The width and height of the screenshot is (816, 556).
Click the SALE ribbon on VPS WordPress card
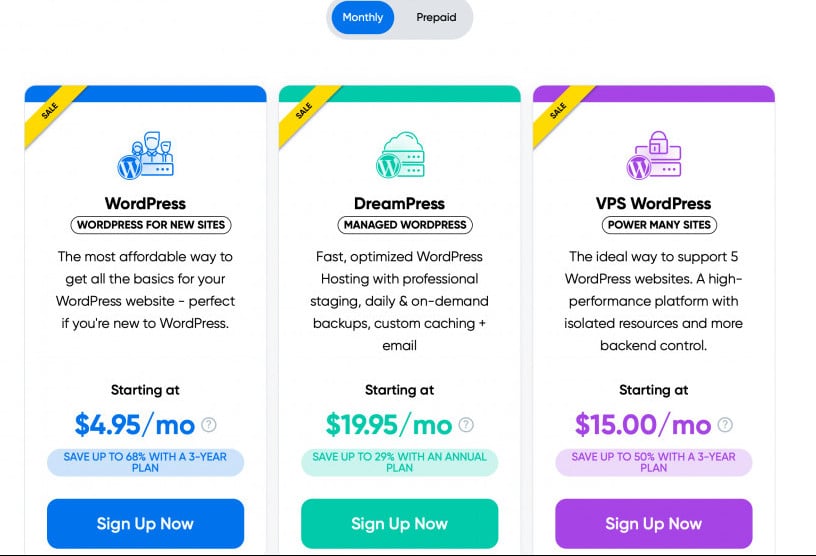tap(559, 112)
